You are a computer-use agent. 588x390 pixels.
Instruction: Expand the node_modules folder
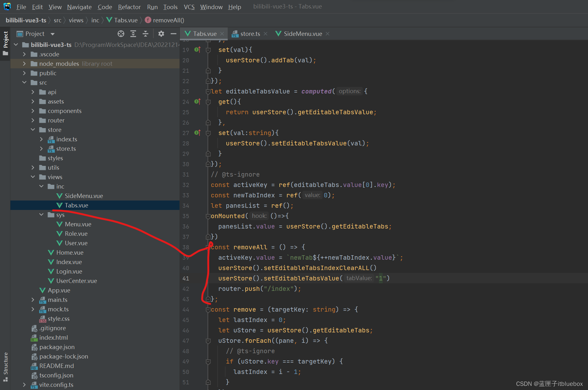click(x=24, y=64)
